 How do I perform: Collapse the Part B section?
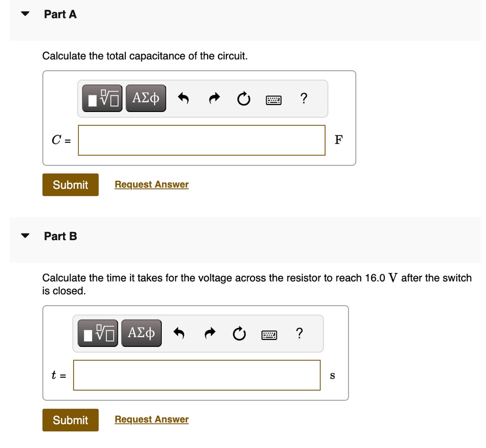pyautogui.click(x=25, y=235)
